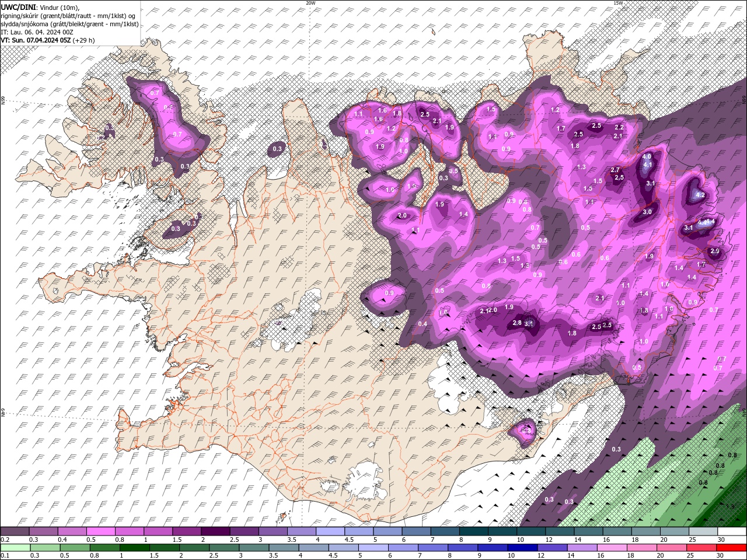Click the 3.0 snowfall value on the map

pos(647,212)
